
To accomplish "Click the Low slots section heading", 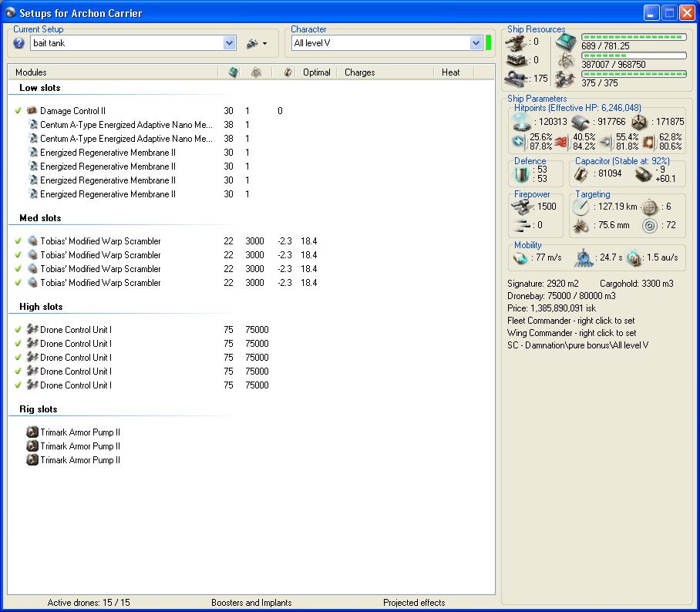I will click(40, 88).
